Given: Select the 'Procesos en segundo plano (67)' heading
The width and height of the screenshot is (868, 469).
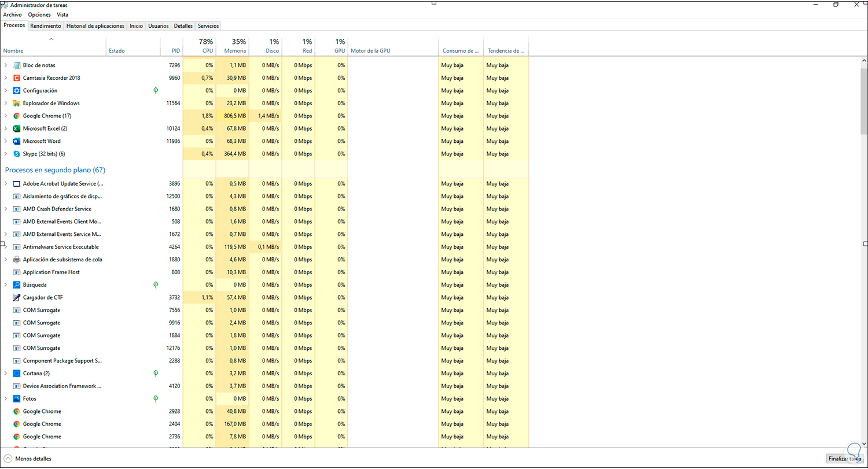Looking at the screenshot, I should pos(55,170).
